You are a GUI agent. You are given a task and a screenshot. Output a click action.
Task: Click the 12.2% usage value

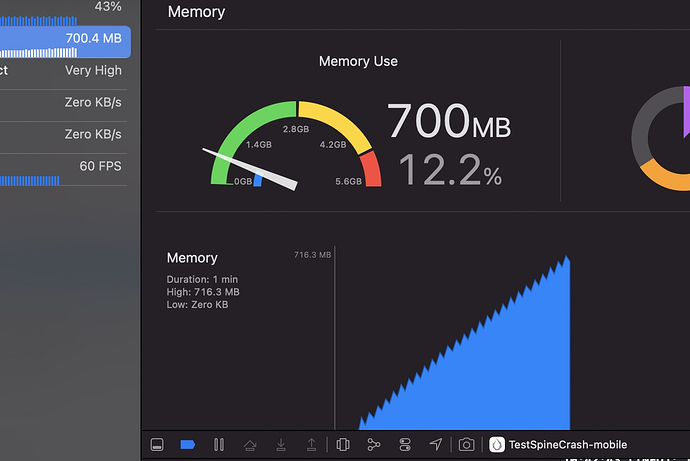450,170
